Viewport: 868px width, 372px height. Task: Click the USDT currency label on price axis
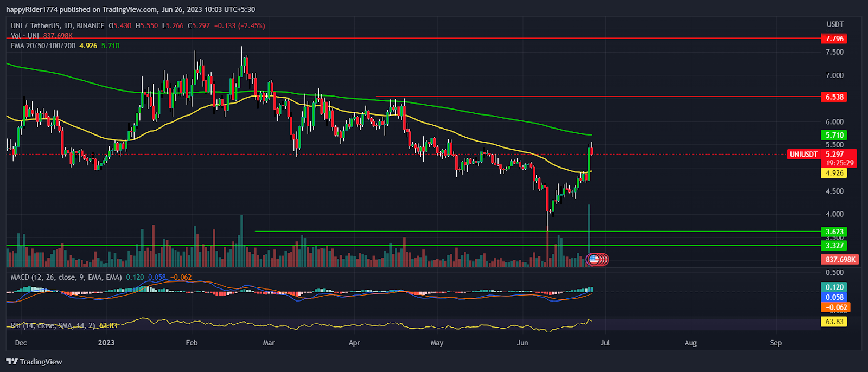click(x=835, y=24)
